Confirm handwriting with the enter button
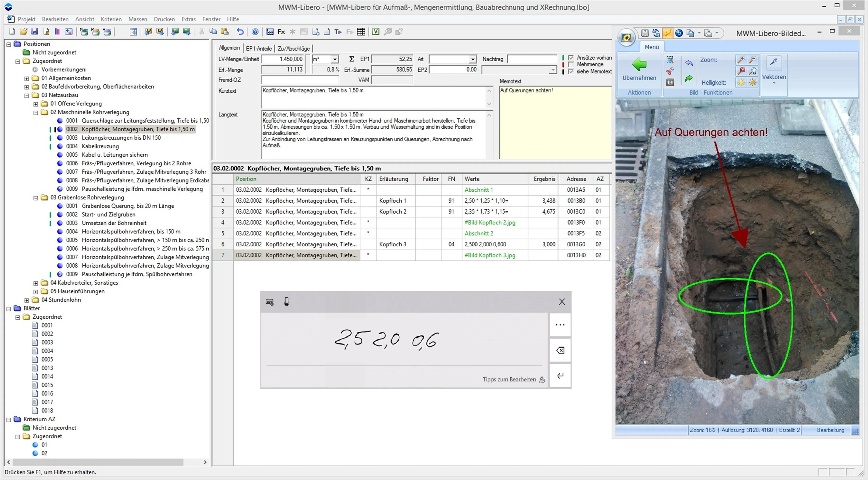The height and width of the screenshot is (480, 868). 560,376
